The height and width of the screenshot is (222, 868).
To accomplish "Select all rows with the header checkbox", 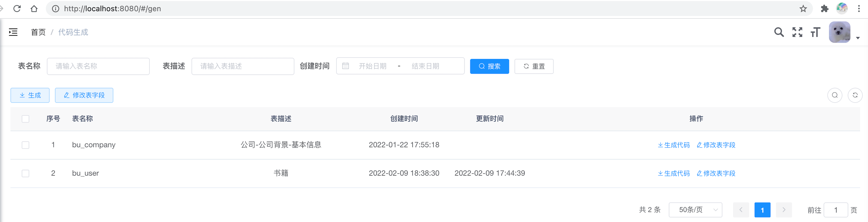I will pos(26,119).
